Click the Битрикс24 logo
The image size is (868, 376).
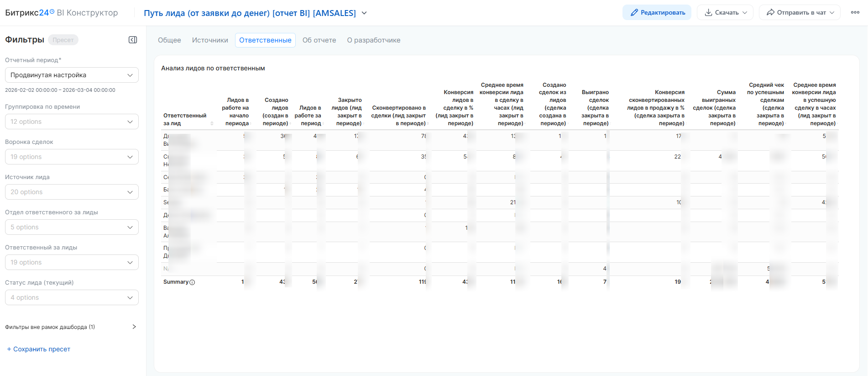(x=30, y=13)
